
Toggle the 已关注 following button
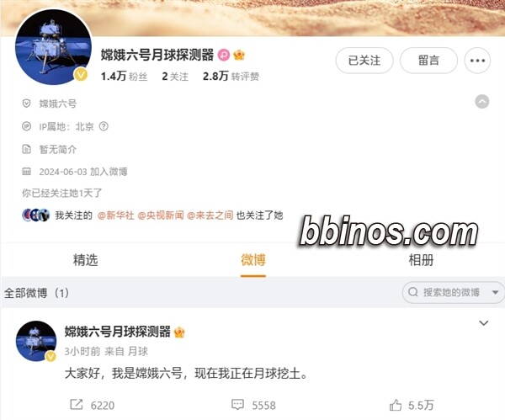364,61
